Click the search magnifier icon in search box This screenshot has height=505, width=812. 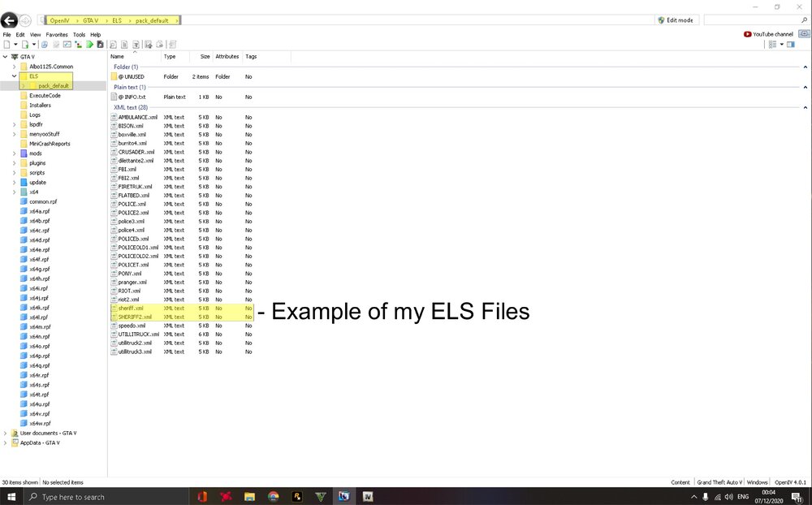(804, 20)
